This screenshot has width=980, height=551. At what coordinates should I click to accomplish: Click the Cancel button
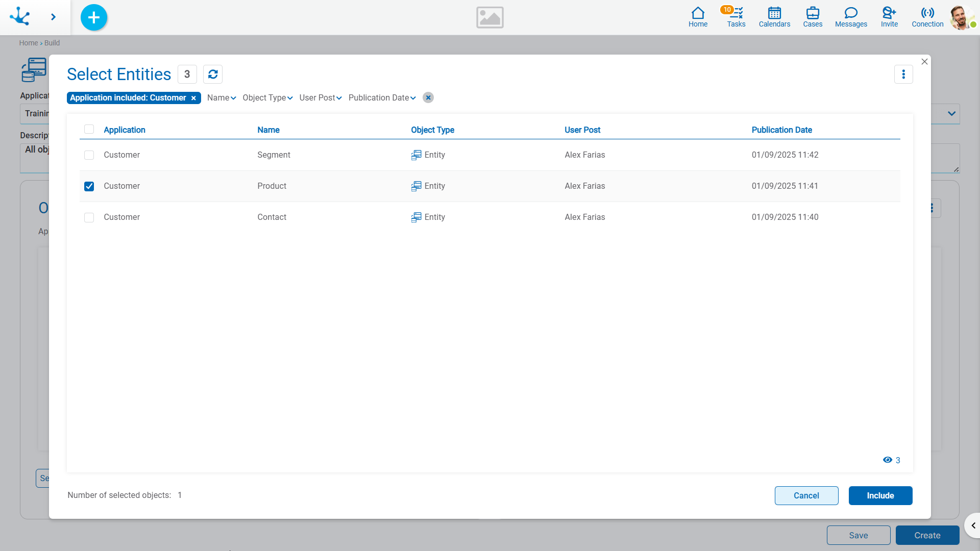point(806,495)
